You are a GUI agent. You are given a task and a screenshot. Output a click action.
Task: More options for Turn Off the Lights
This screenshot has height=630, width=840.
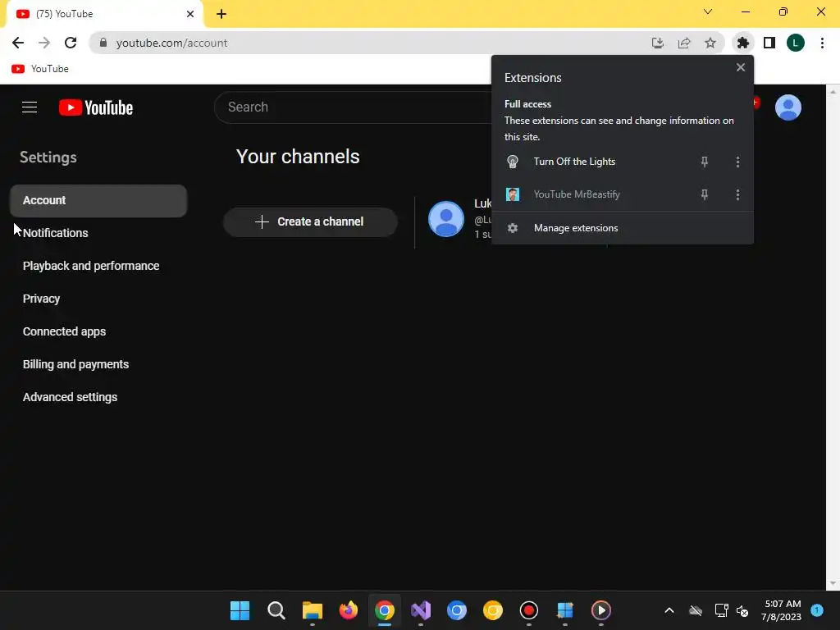tap(737, 162)
